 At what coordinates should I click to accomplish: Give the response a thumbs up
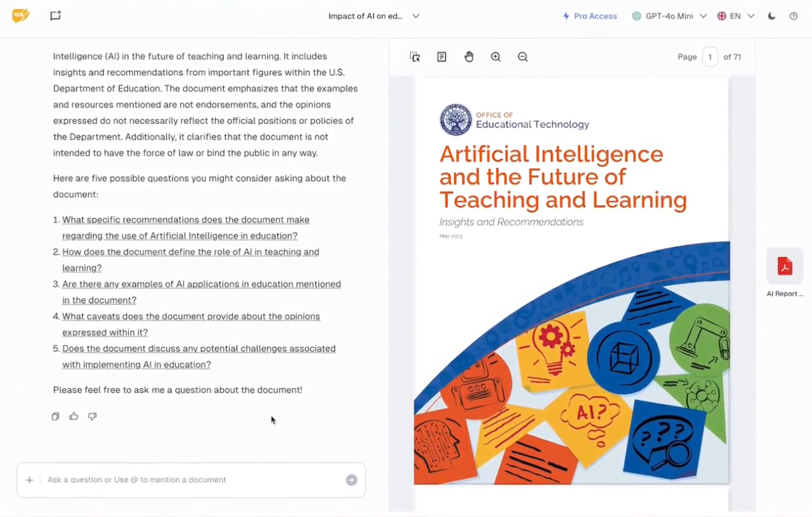[x=74, y=416]
